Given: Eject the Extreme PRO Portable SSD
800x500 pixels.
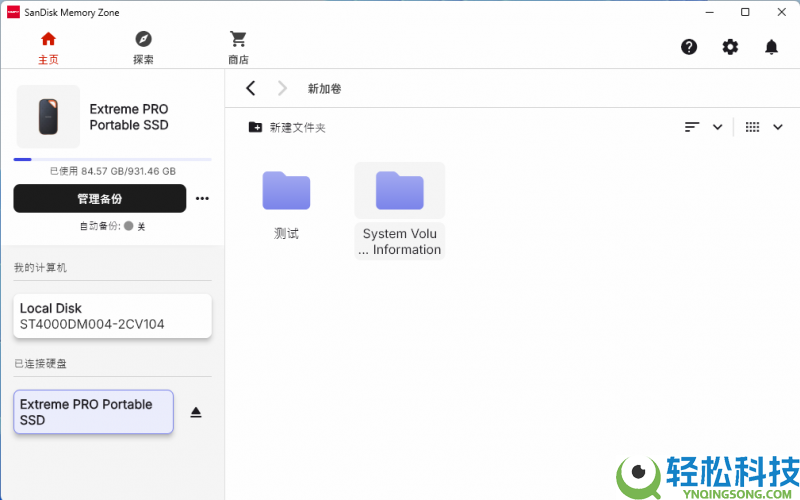Looking at the screenshot, I should click(x=196, y=412).
